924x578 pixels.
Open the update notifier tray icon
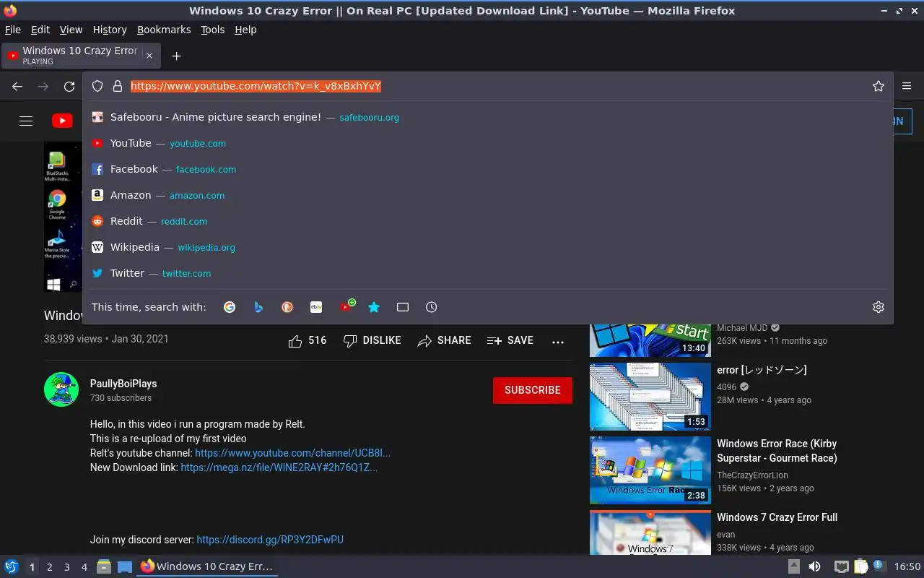(879, 566)
